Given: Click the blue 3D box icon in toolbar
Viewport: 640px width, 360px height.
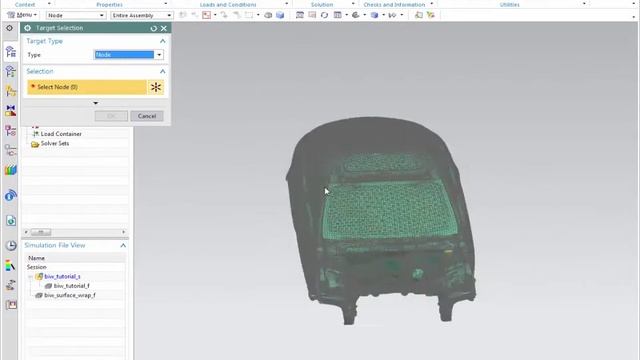Looking at the screenshot, I should click(x=374, y=15).
